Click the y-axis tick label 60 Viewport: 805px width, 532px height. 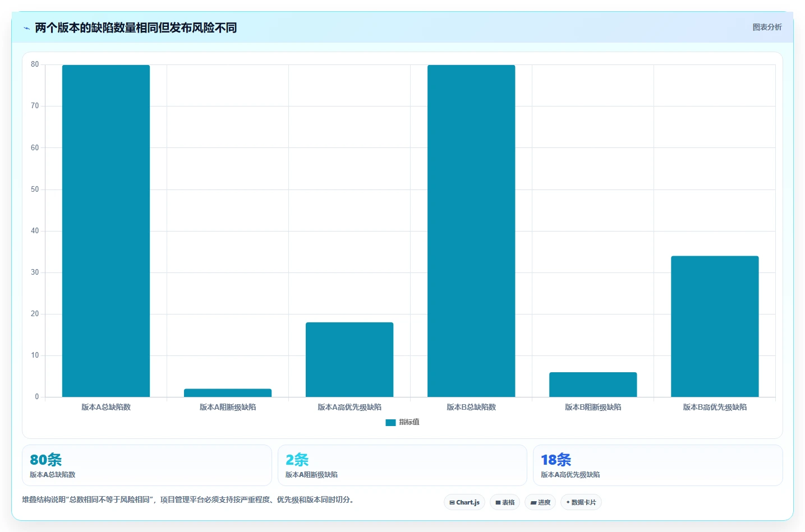(x=35, y=148)
